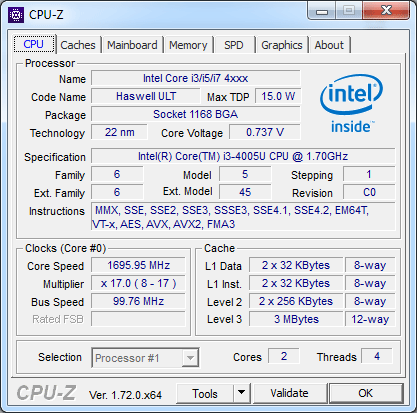Image resolution: width=417 pixels, height=413 pixels.
Task: Select the Memory tab
Action: pos(188,45)
